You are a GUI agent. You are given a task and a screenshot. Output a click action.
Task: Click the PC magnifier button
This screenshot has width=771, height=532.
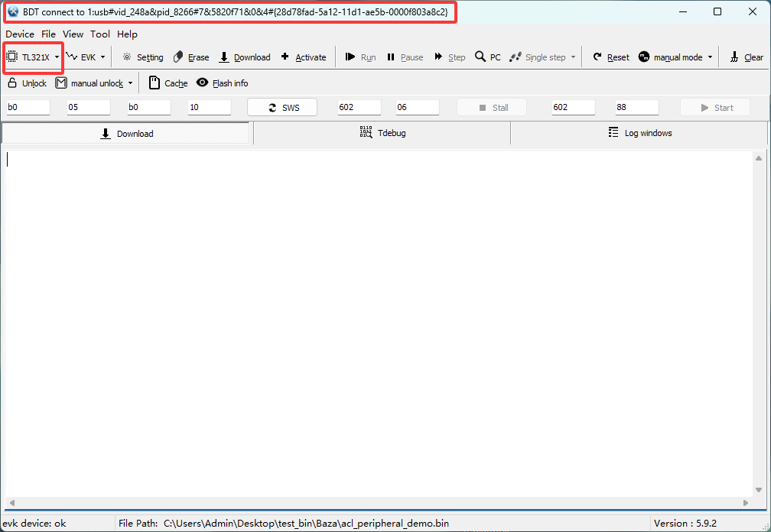pyautogui.click(x=488, y=57)
